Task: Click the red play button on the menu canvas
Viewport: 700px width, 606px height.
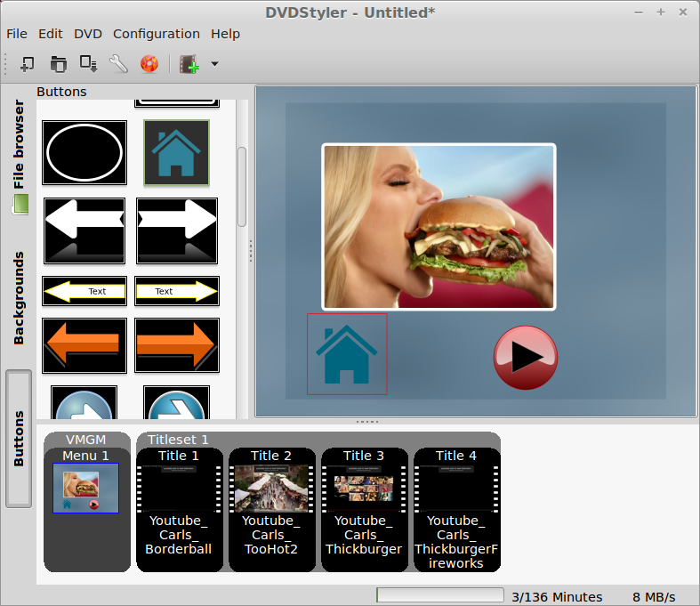Action: [x=525, y=358]
